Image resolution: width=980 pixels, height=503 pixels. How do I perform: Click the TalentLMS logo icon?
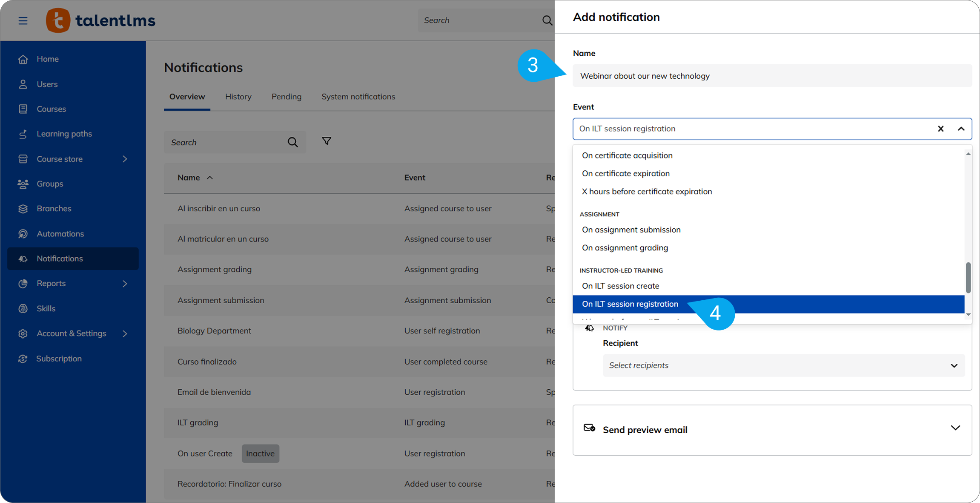[58, 20]
